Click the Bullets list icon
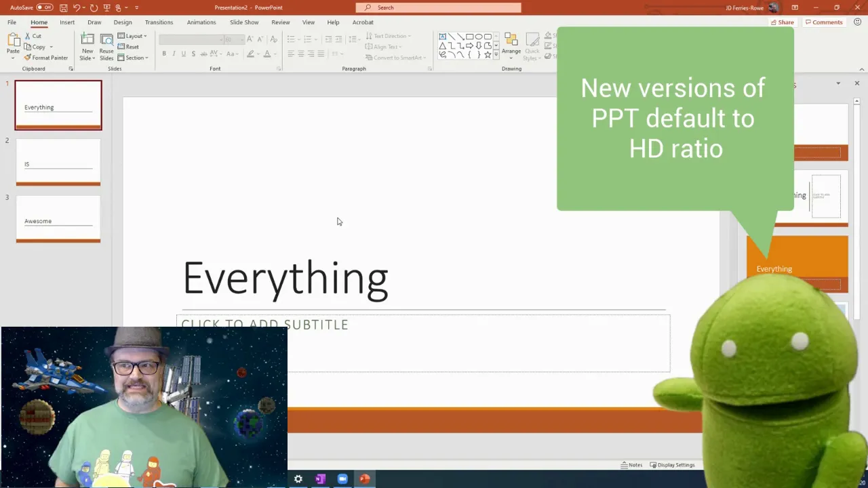The image size is (868, 488). (x=290, y=39)
